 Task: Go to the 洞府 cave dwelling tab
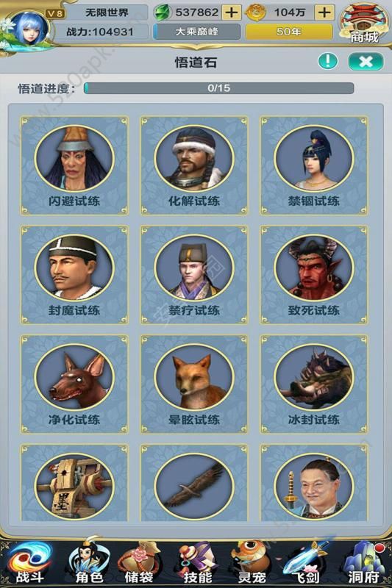[x=364, y=562]
